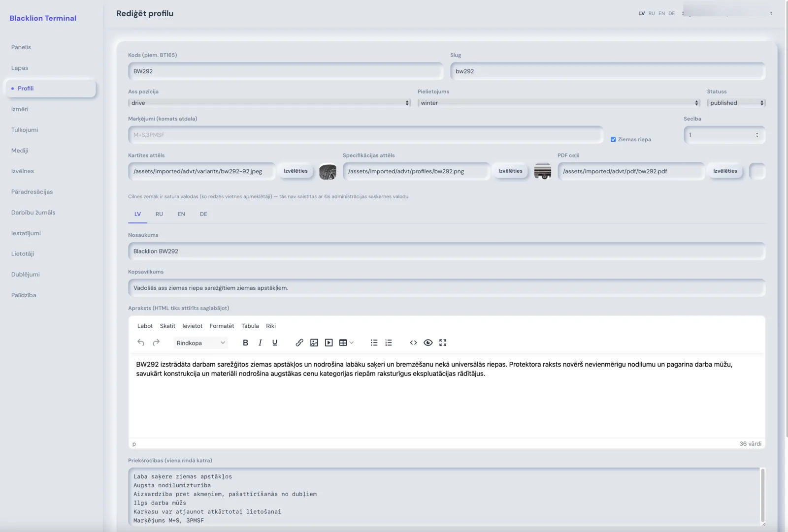Open the Statuss published dropdown
The image size is (788, 532).
pos(736,103)
